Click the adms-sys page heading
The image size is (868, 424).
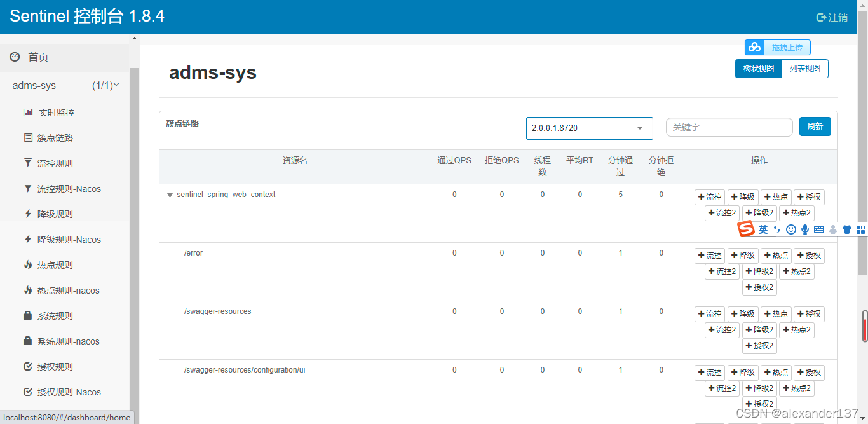213,72
